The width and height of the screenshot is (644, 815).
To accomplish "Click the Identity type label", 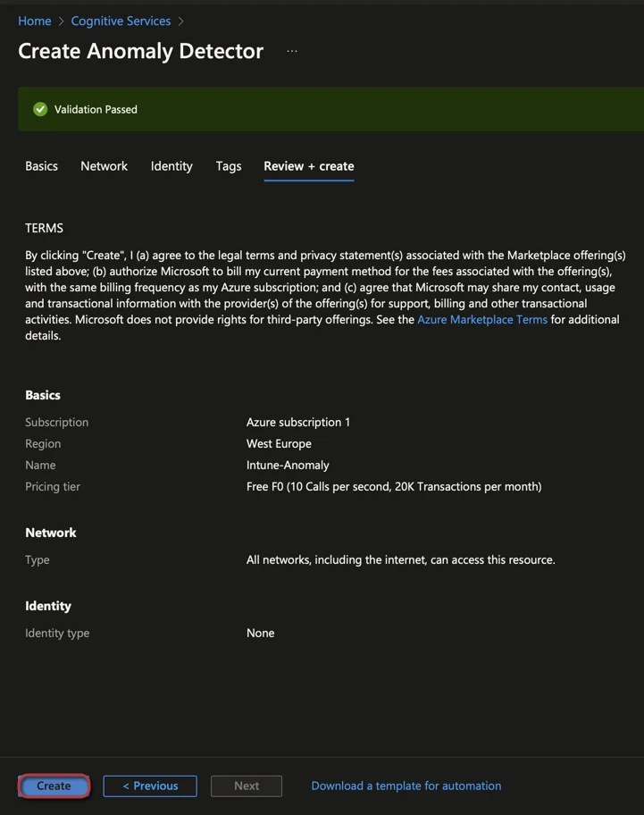I will [57, 633].
